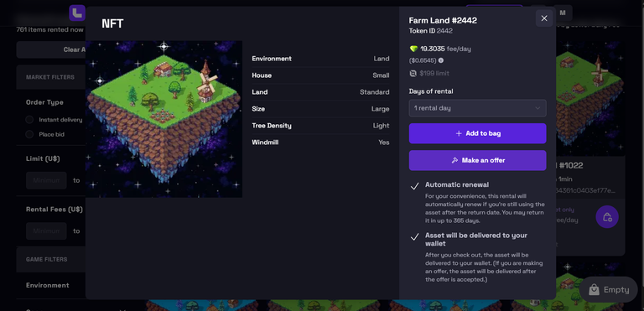
Task: Select the MARKET FILTERS section header
Action: [51, 77]
